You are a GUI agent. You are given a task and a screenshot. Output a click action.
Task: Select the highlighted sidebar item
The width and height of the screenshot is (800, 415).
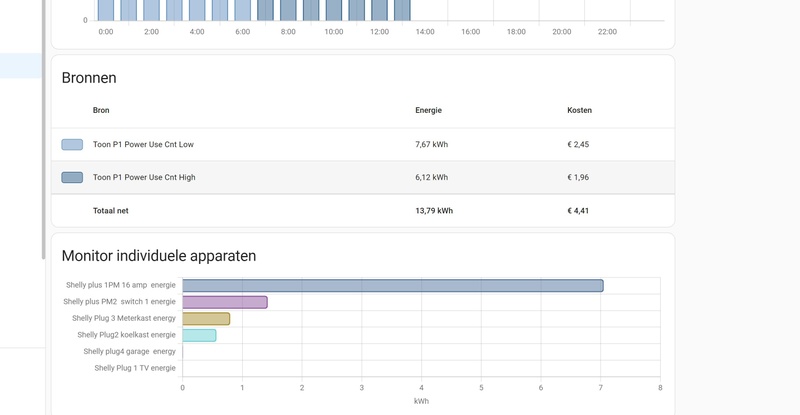[x=21, y=66]
